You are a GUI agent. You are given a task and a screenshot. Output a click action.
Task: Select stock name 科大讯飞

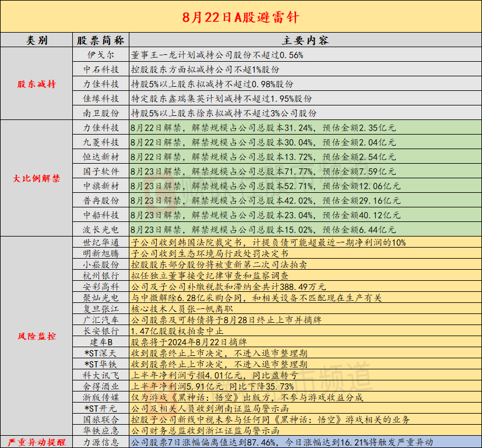(x=101, y=375)
